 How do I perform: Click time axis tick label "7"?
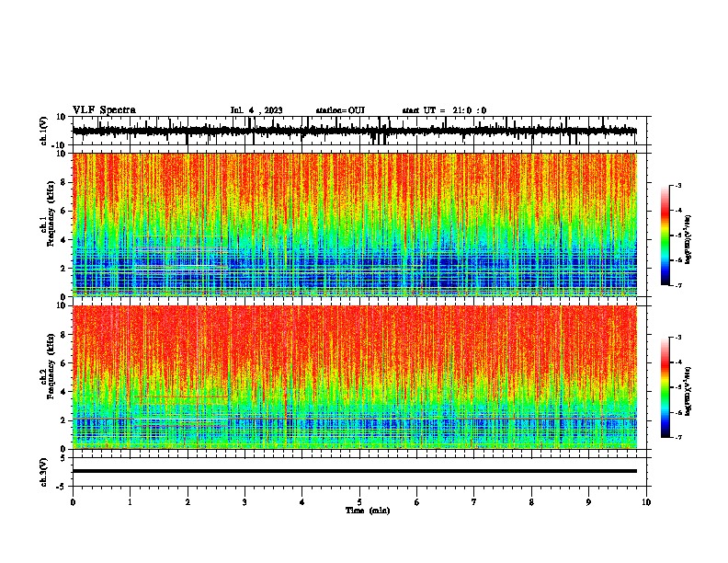(x=474, y=502)
